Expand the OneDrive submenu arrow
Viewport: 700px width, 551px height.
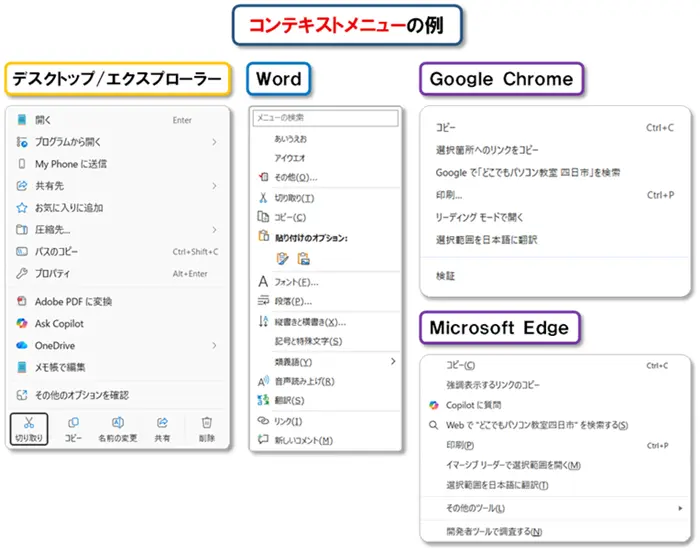214,345
